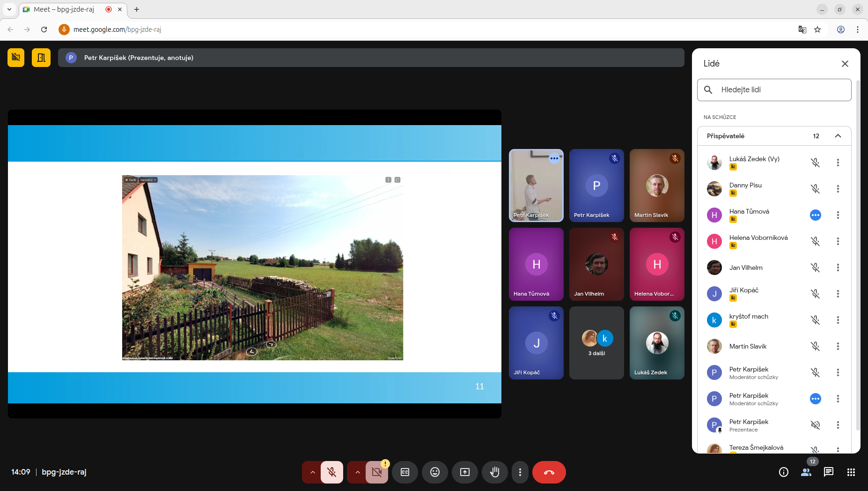Open more options in bottom toolbar
The height and width of the screenshot is (491, 868).
tap(520, 472)
